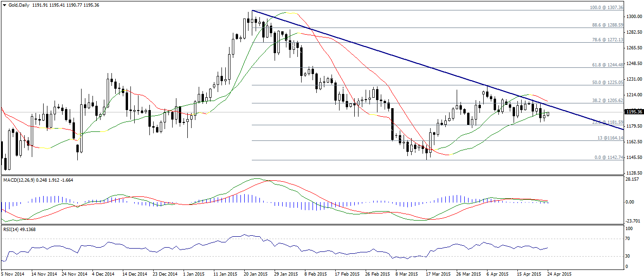Click the MACD(12,26,9) indicator label
Screen dimensions: 644x278
19,180
